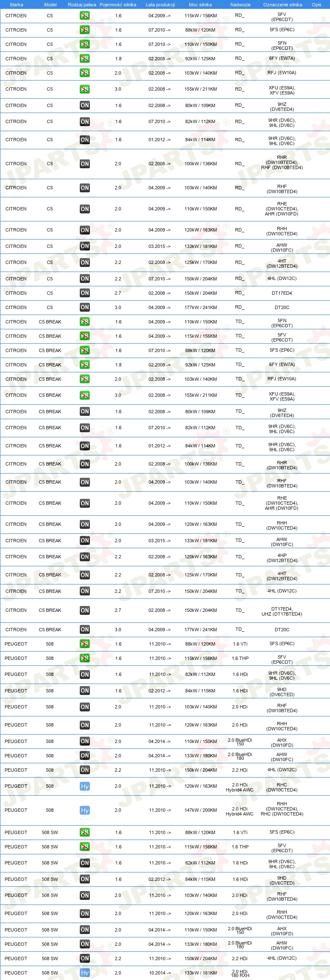Click 1.6 VTi in the 508 SW row

pyautogui.click(x=240, y=832)
